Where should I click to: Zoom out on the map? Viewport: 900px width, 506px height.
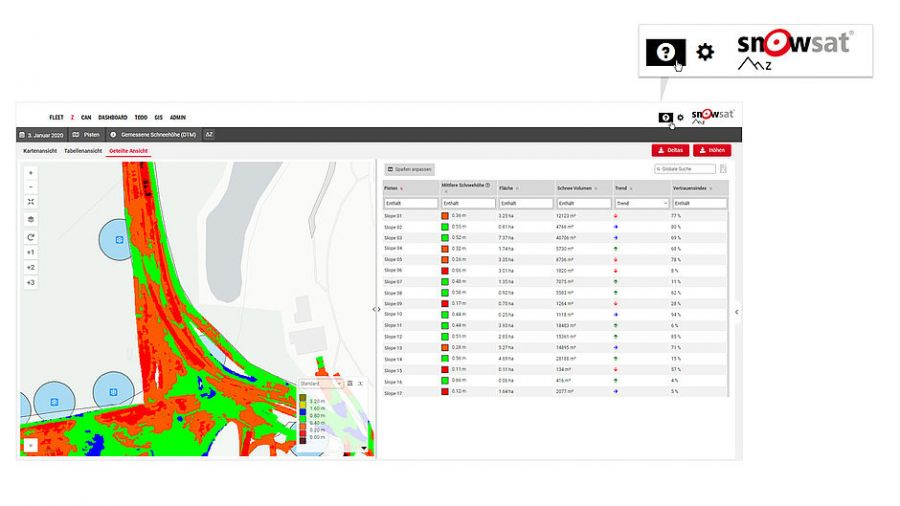click(x=30, y=187)
